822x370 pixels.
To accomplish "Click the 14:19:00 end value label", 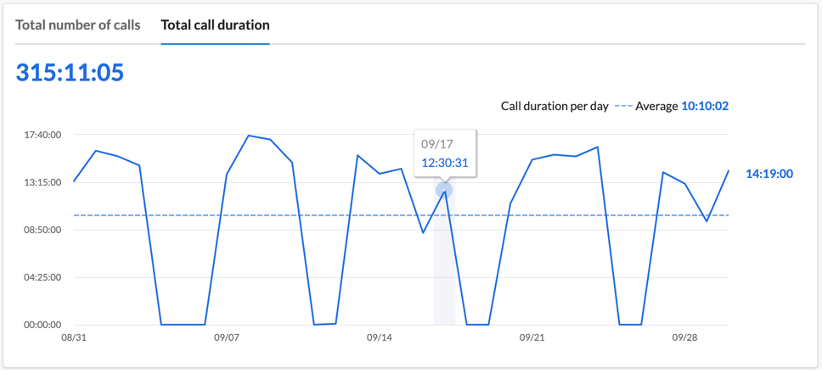I will (769, 174).
